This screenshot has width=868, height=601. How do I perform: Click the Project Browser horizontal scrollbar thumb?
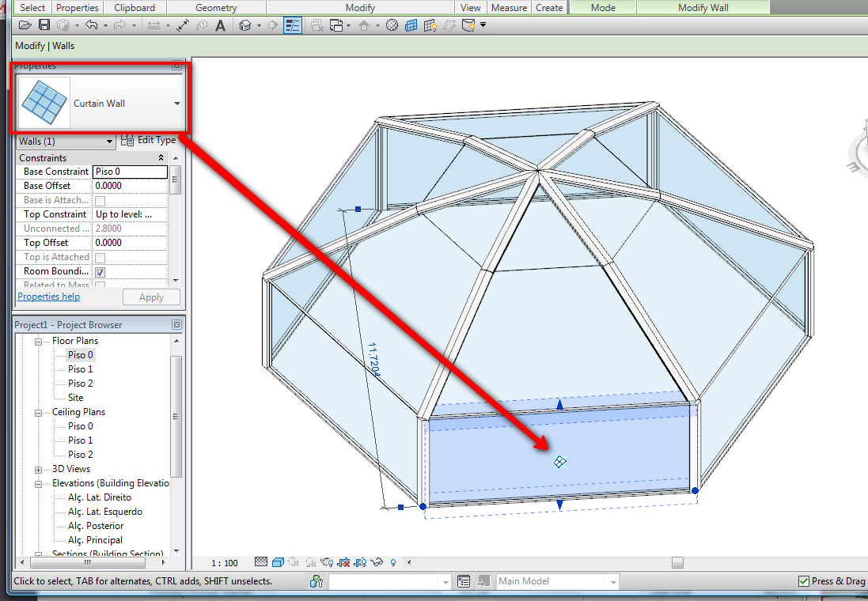pos(88,562)
